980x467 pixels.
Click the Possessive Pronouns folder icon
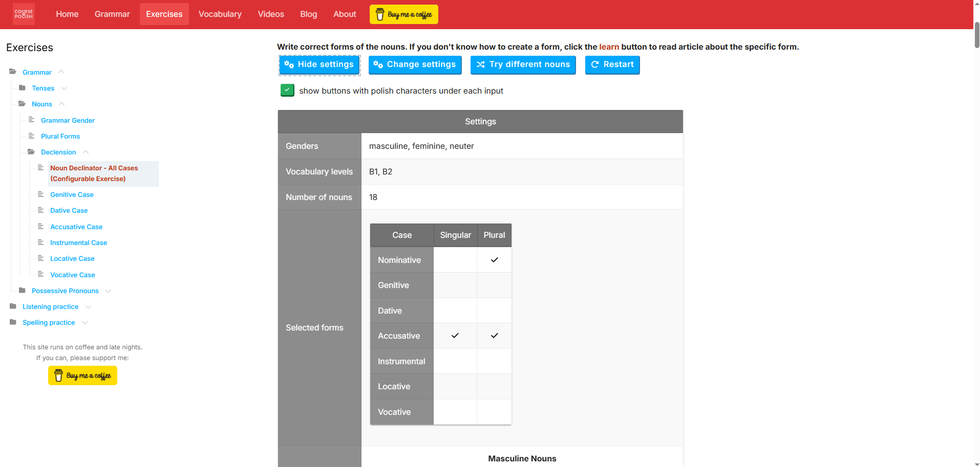[x=22, y=291]
